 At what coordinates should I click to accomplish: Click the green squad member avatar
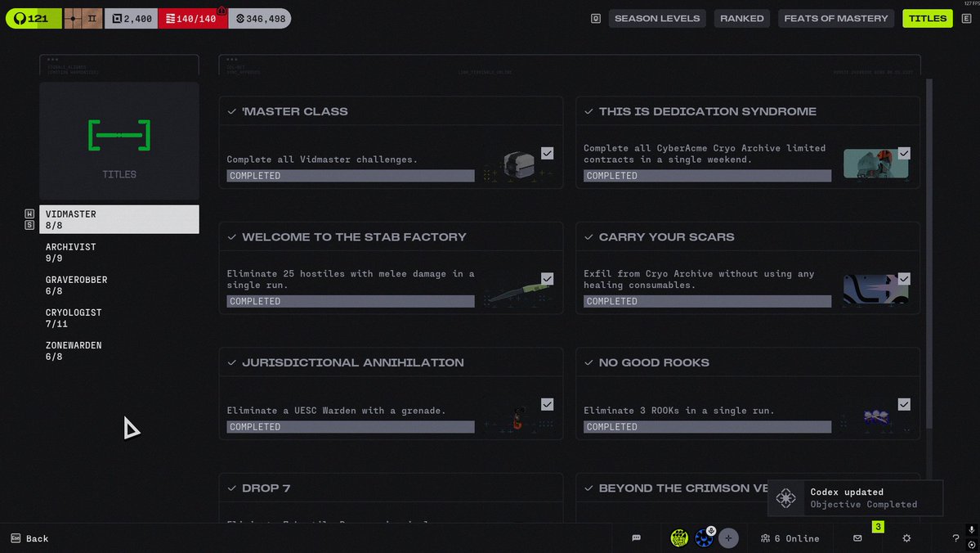(x=679, y=538)
